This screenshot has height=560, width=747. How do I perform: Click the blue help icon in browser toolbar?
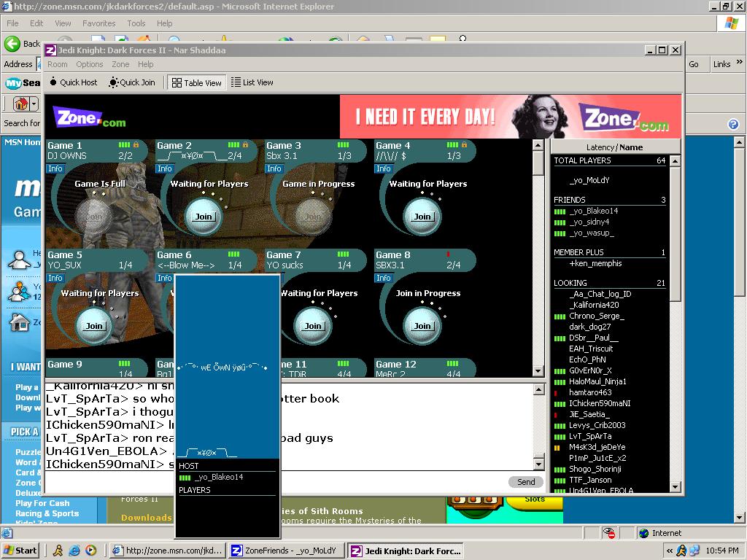point(733,124)
